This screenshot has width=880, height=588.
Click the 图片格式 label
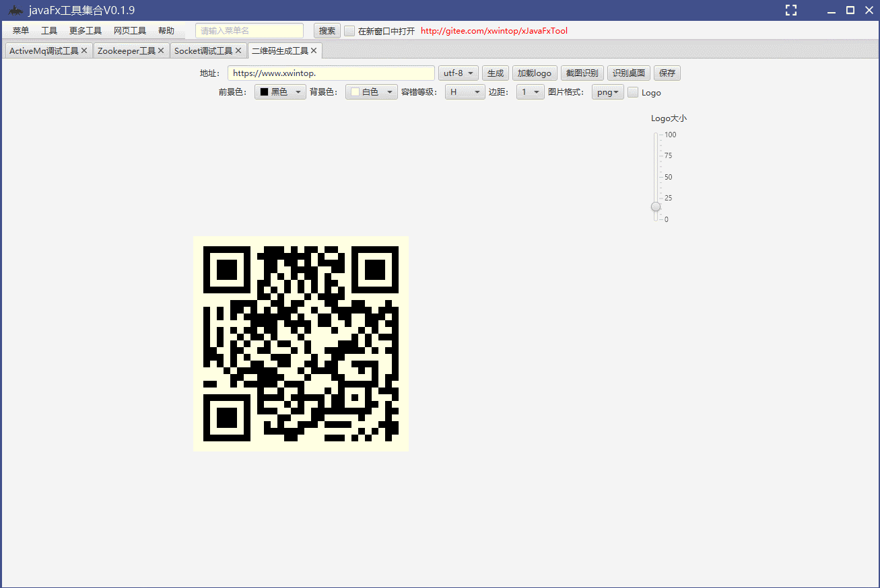pos(566,92)
